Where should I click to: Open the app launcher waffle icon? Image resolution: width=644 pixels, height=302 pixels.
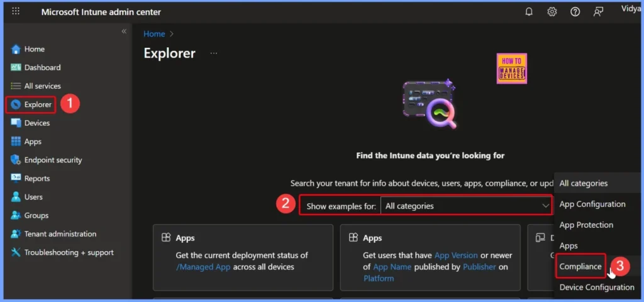coord(16,11)
